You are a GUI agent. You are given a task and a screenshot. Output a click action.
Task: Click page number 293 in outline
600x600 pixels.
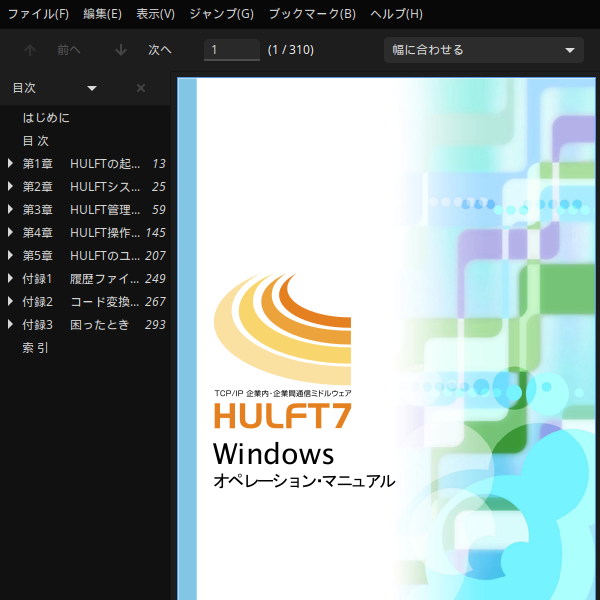click(155, 324)
